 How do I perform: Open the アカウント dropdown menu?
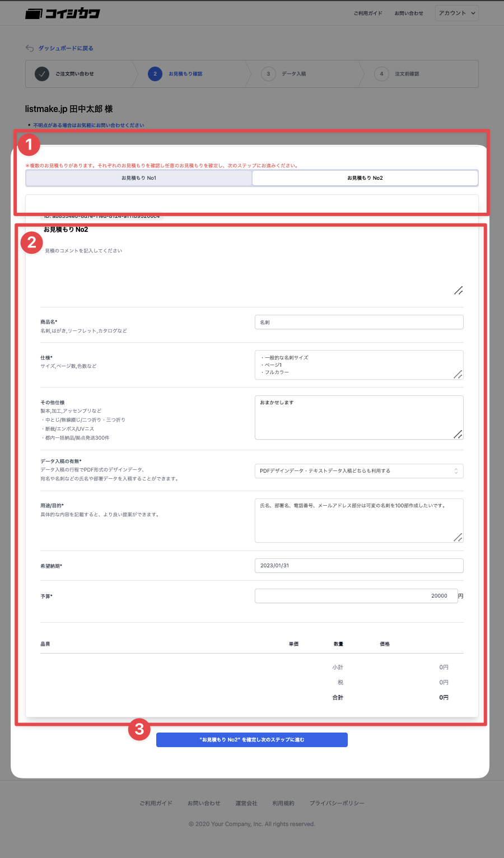click(457, 13)
